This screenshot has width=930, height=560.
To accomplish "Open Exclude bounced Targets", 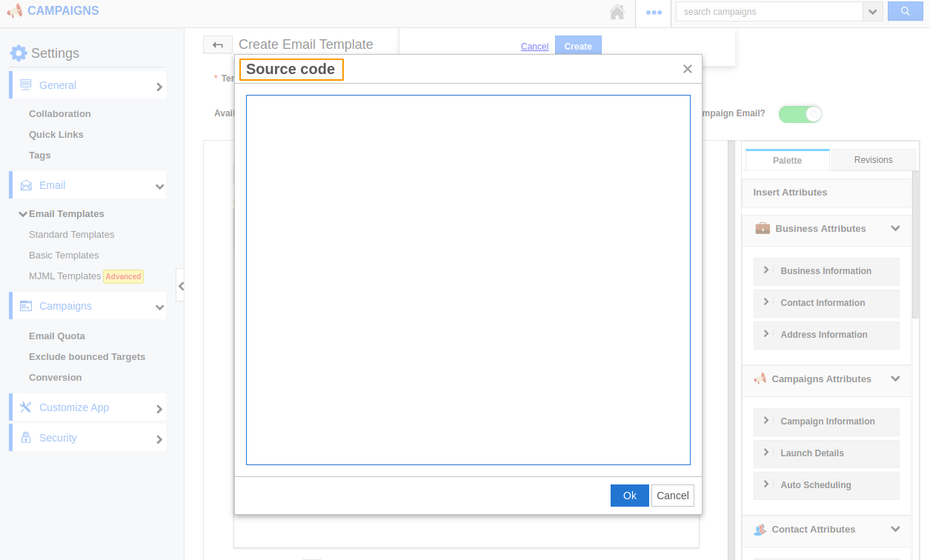I will pos(87,356).
